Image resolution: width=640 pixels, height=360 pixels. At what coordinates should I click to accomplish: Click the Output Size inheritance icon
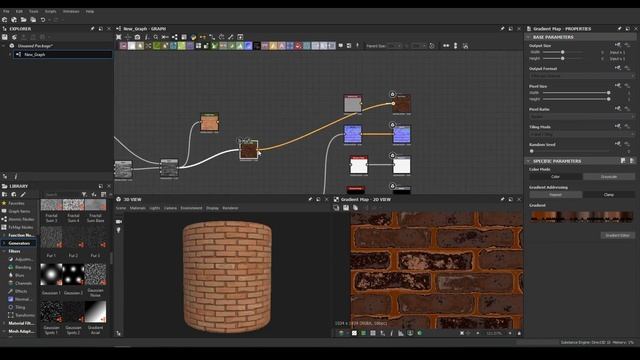pos(618,45)
